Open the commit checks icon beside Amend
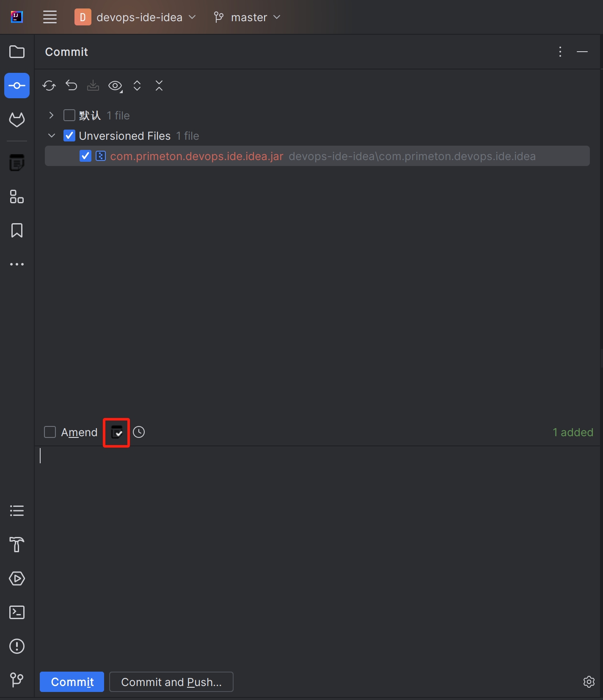The width and height of the screenshot is (603, 700). (116, 432)
